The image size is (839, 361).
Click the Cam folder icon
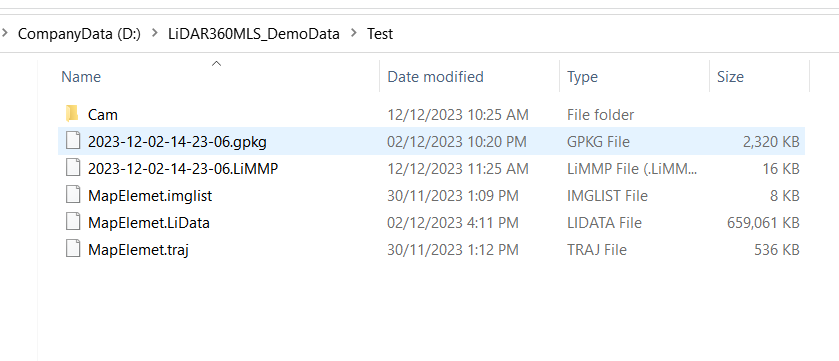(x=72, y=114)
